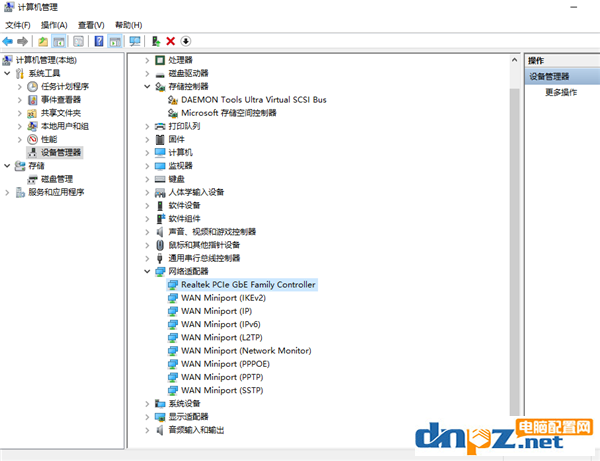Viewport: 600px width, 461px height.
Task: Select 本地用户和组 in left tree
Action: pyautogui.click(x=65, y=126)
